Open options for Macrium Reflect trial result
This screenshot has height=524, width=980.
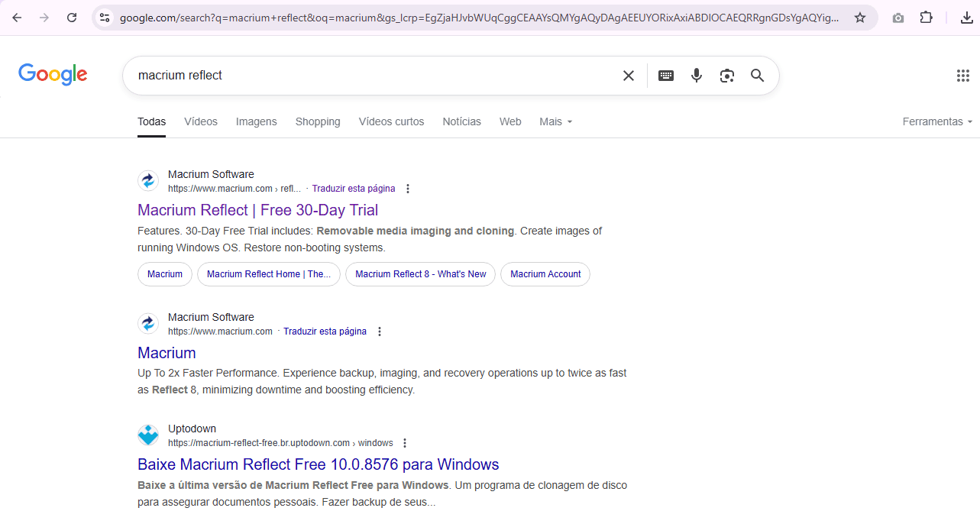[x=408, y=189]
